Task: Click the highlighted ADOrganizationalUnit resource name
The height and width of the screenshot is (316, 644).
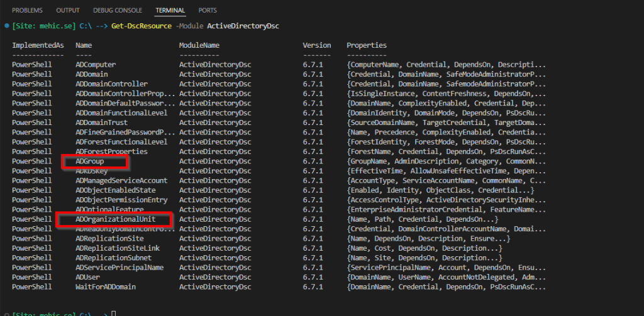Action: coord(115,219)
